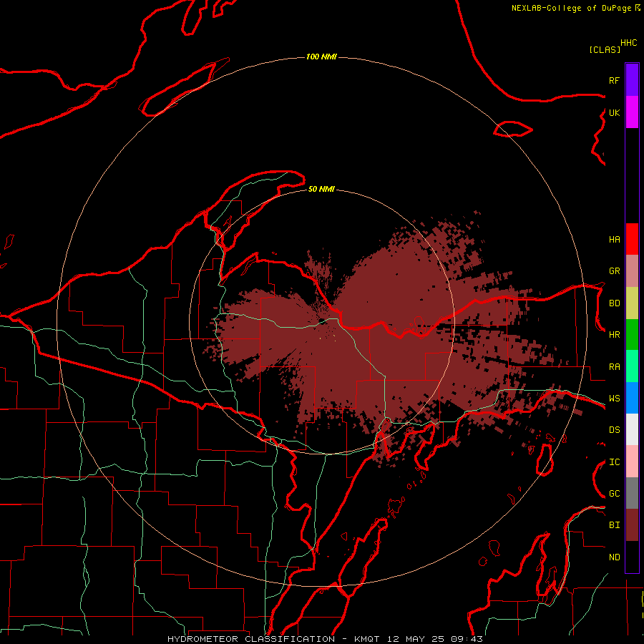Click the UK legend label
Viewport: 644px width, 644px height.
[x=615, y=112]
